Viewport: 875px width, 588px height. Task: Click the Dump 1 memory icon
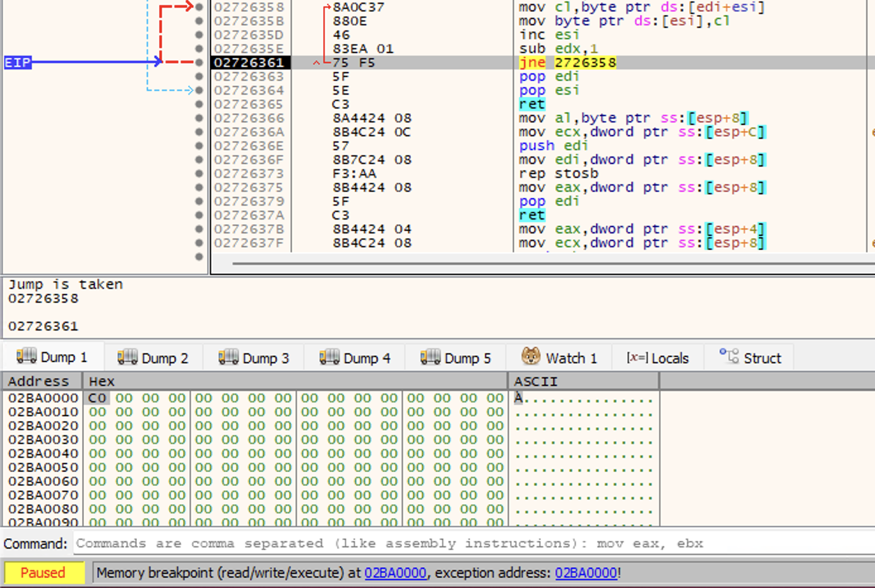point(26,356)
